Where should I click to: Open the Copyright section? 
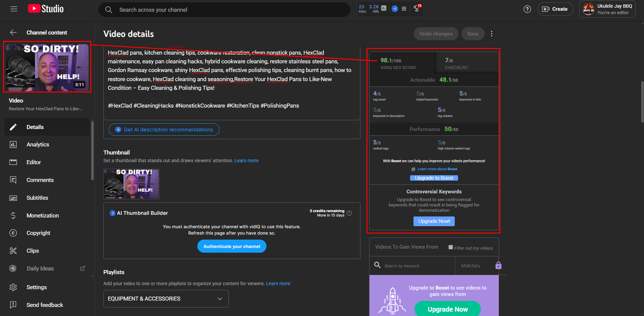pyautogui.click(x=47, y=233)
